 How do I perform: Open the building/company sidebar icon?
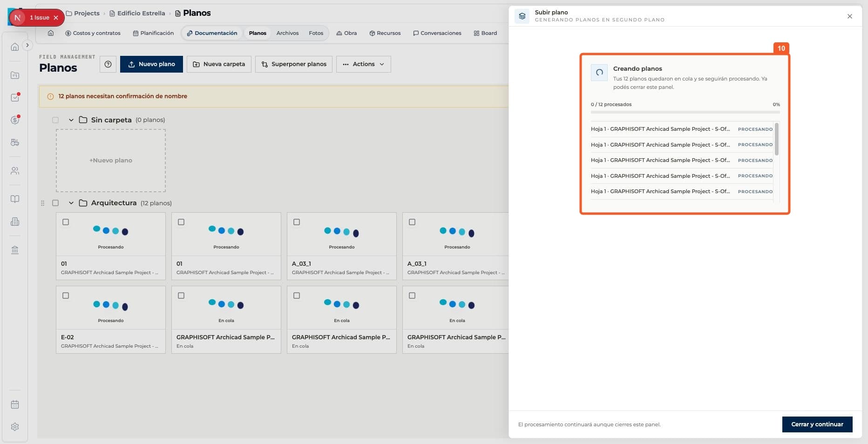(x=15, y=222)
